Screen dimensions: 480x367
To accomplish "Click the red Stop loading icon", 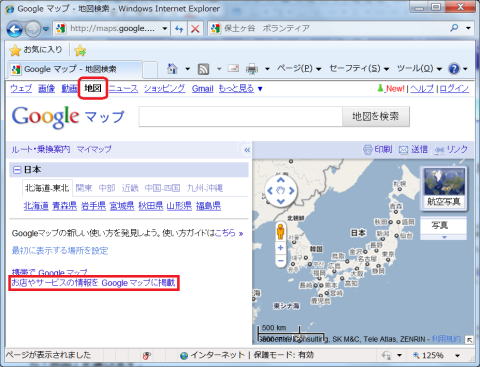I will (195, 29).
